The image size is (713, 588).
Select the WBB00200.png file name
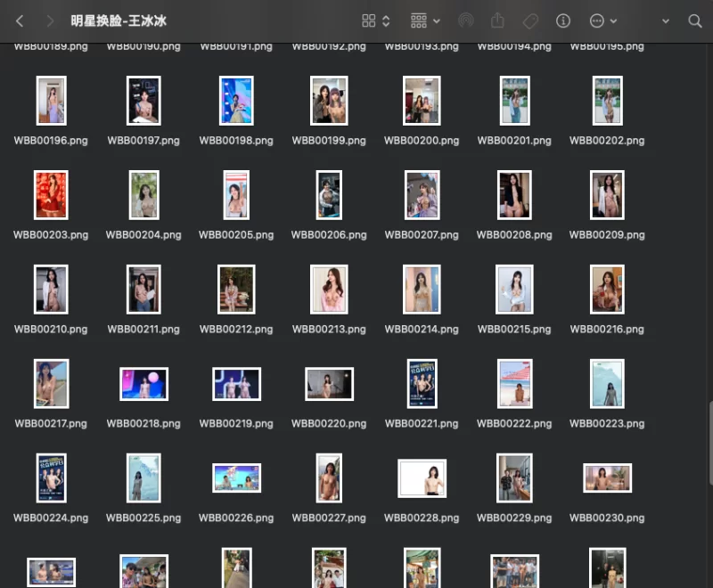click(x=422, y=141)
